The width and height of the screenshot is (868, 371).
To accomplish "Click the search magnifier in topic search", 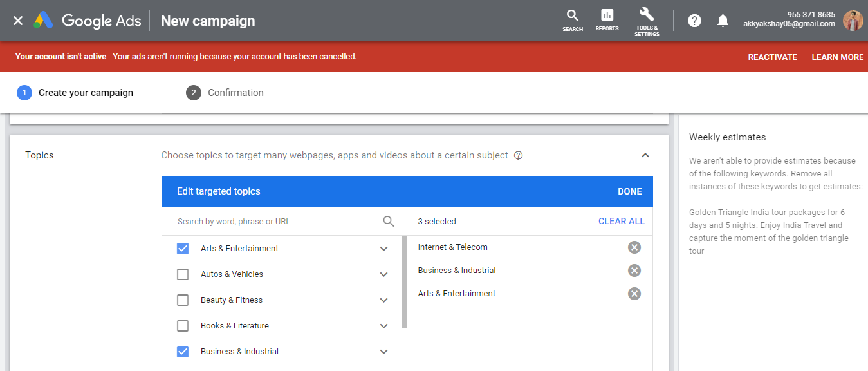I will (x=389, y=221).
